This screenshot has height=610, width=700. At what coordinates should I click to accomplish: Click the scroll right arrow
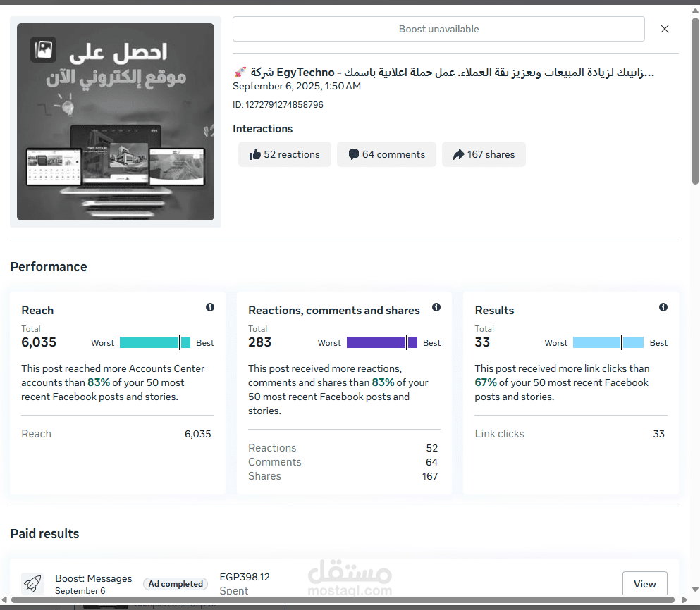684,599
